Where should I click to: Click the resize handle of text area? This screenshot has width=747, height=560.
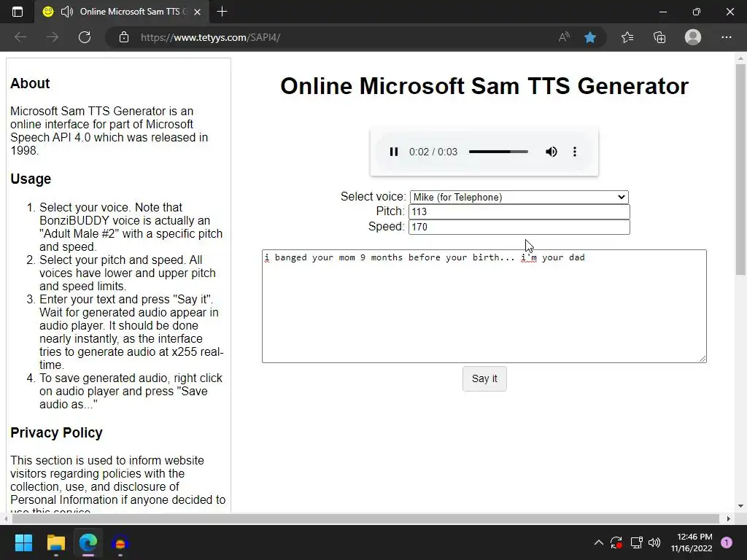click(x=703, y=359)
